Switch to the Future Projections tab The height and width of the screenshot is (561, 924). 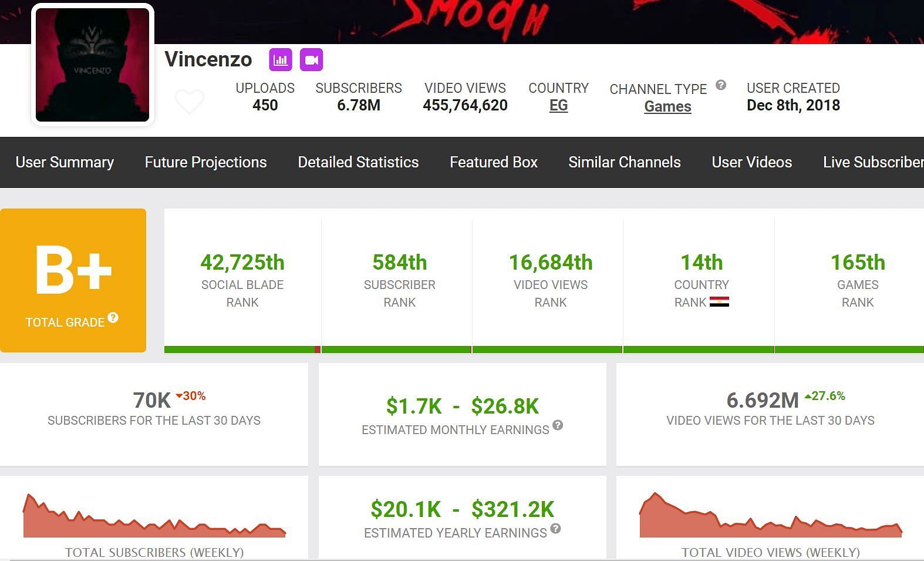[x=205, y=162]
